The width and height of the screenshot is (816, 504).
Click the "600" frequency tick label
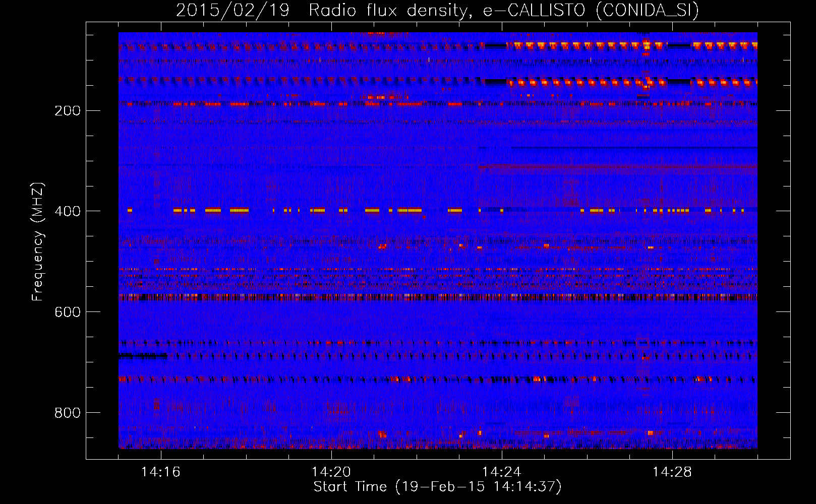(x=68, y=312)
